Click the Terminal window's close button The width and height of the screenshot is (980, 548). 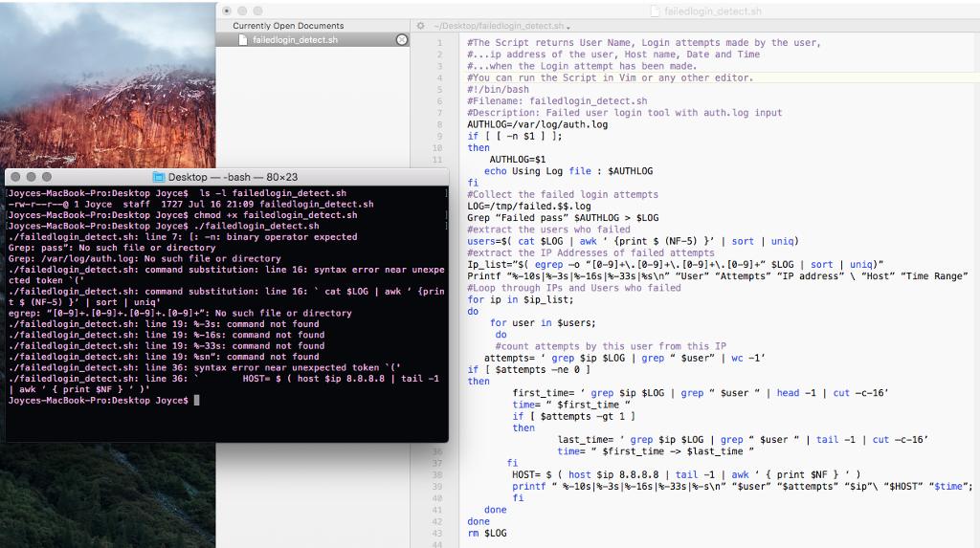tap(15, 177)
